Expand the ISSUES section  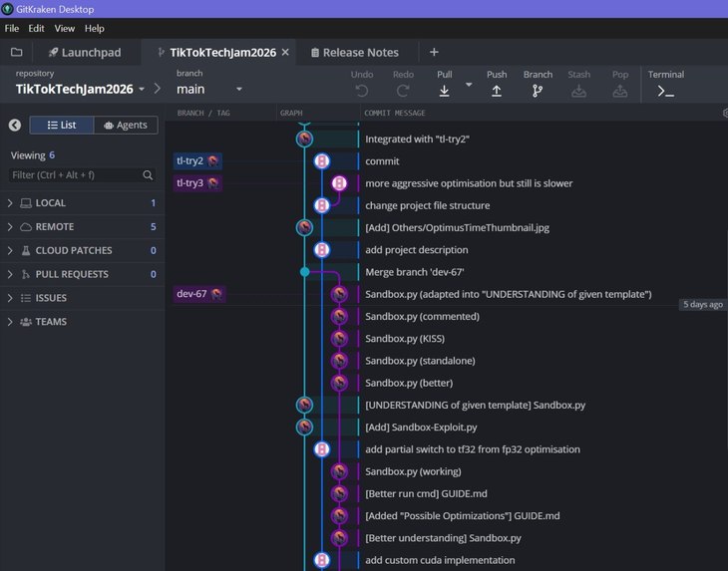(83, 298)
